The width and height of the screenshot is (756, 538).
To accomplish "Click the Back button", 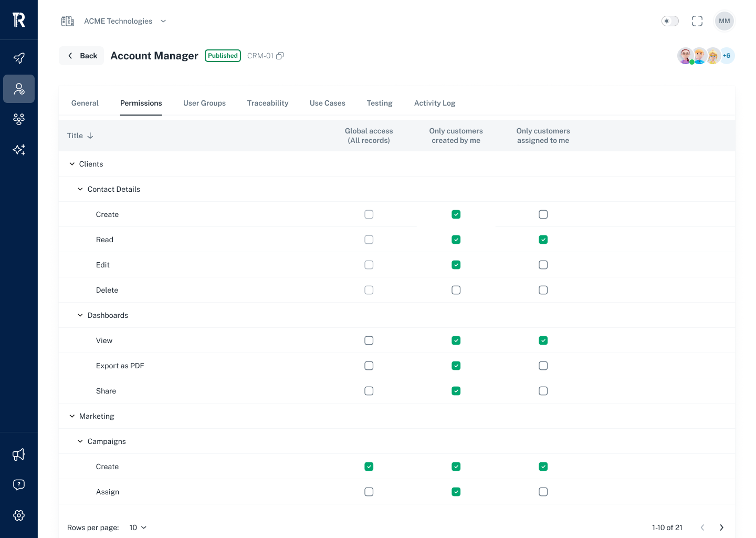I will click(82, 56).
